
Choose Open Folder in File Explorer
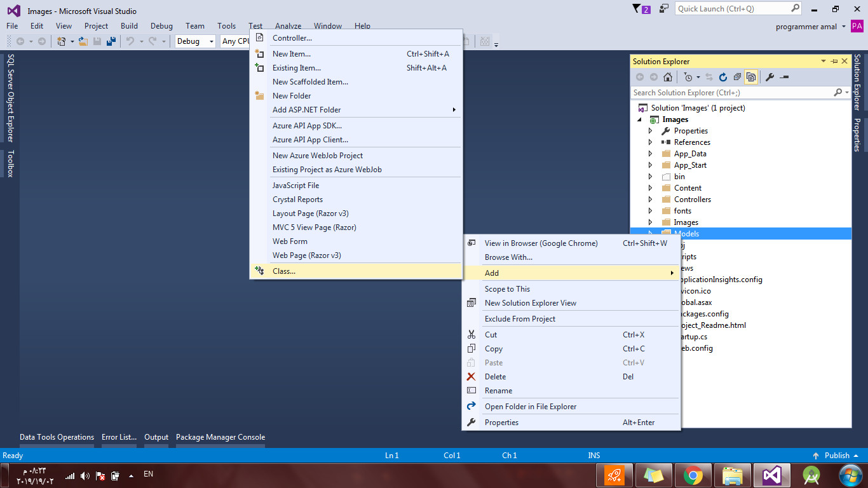[571, 407]
